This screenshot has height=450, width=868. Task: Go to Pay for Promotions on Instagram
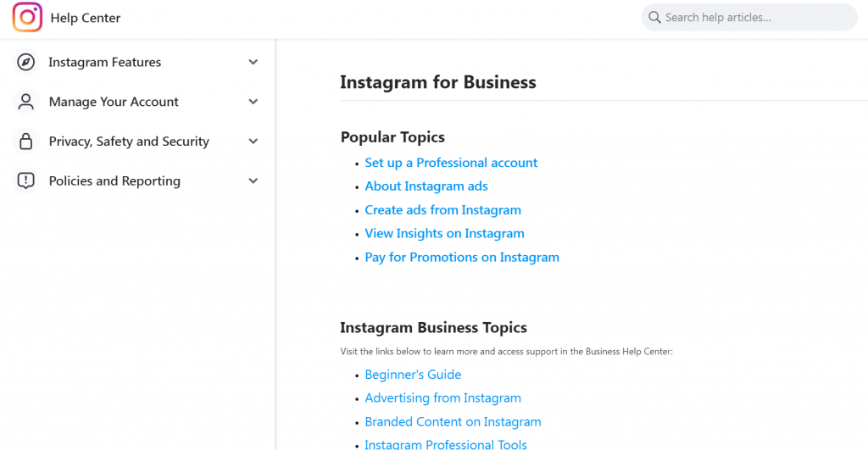click(462, 258)
